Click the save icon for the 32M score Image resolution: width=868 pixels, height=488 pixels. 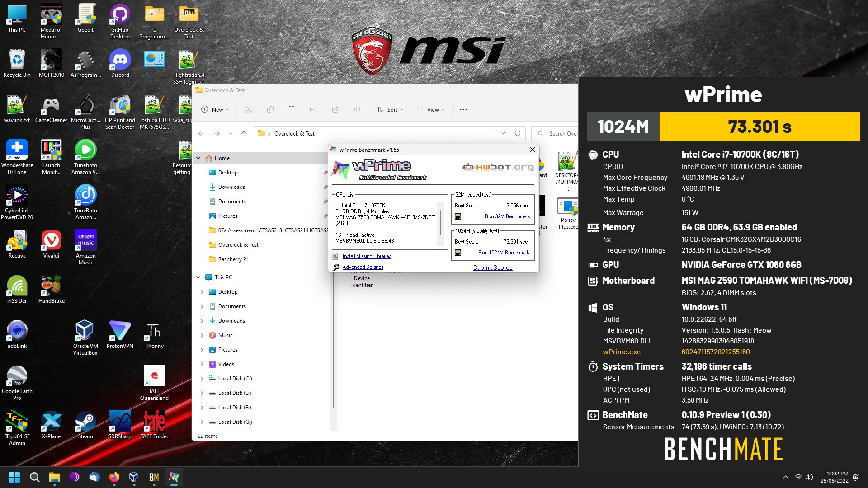[x=458, y=216]
